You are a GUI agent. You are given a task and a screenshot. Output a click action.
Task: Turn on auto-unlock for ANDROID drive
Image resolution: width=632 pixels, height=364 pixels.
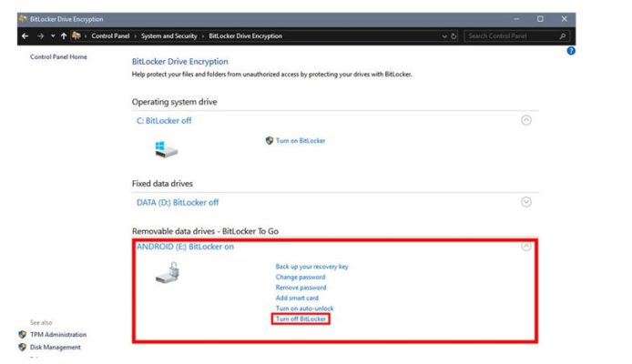point(305,308)
